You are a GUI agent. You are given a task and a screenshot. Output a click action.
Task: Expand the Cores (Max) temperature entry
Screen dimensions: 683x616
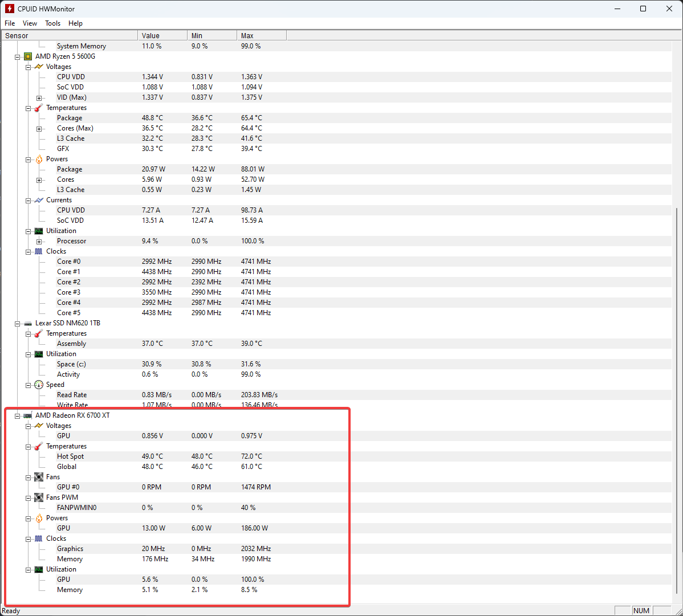39,128
